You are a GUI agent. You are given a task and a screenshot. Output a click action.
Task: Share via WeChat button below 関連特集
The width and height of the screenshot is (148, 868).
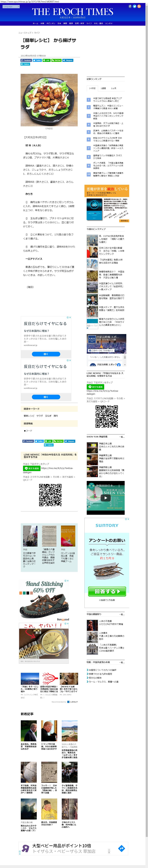(x=58, y=441)
